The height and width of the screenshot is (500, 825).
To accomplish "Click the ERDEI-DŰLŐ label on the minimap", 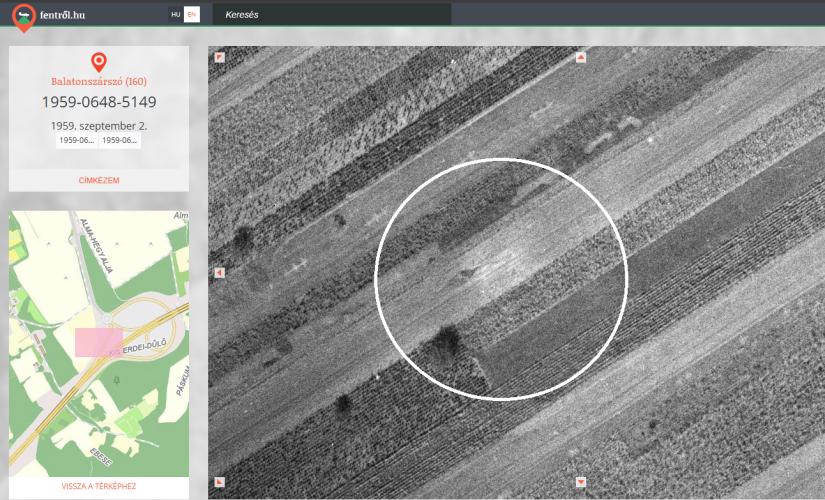I will pos(145,346).
